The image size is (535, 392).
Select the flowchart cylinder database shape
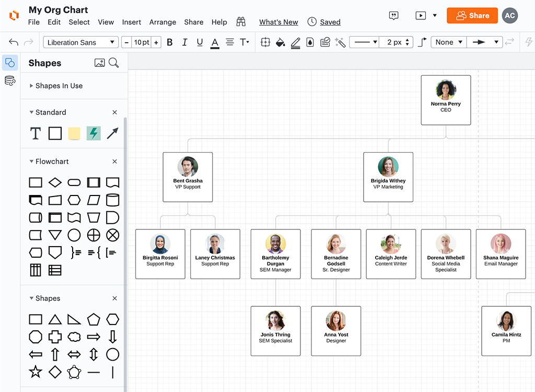click(113, 200)
